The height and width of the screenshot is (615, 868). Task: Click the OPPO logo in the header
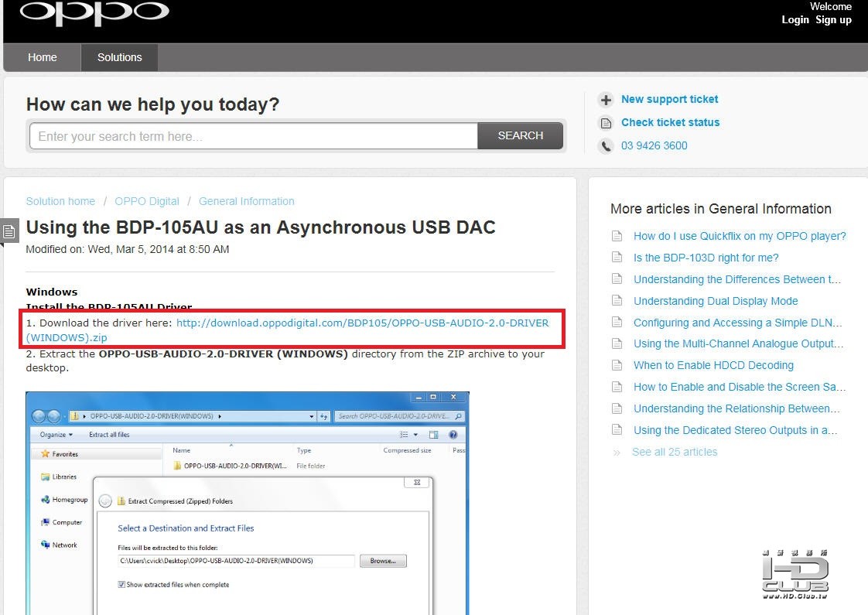94,12
